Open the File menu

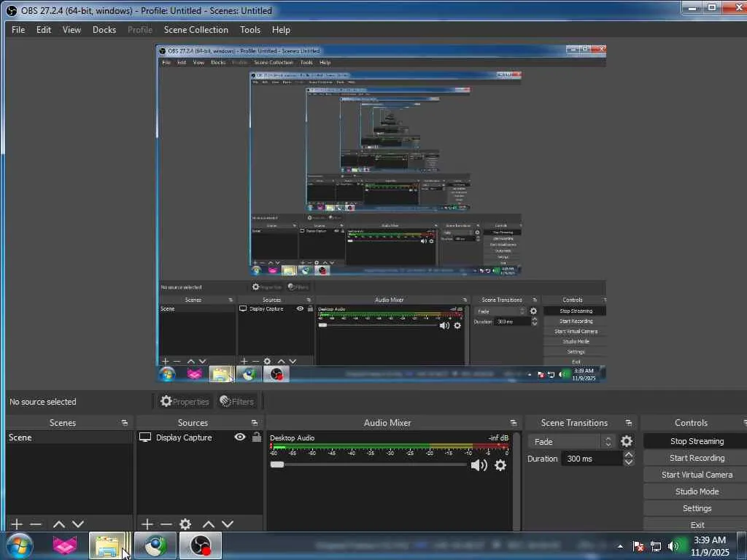pos(18,29)
